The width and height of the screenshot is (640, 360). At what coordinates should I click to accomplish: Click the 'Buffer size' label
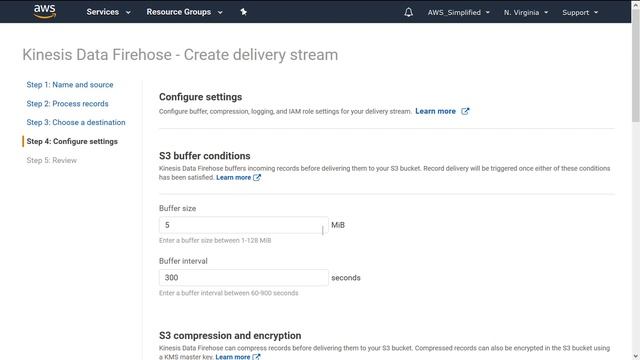178,208
